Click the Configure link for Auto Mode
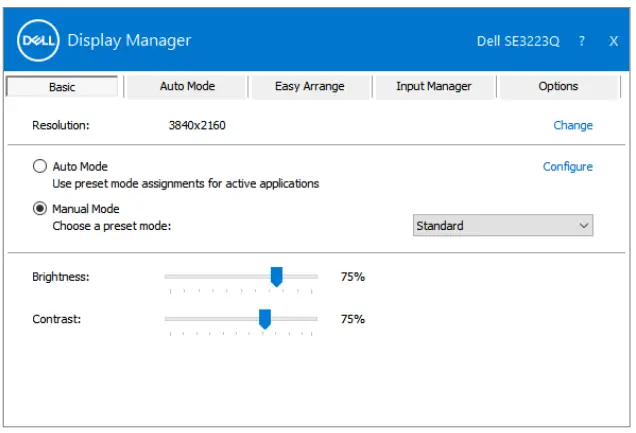 [568, 167]
